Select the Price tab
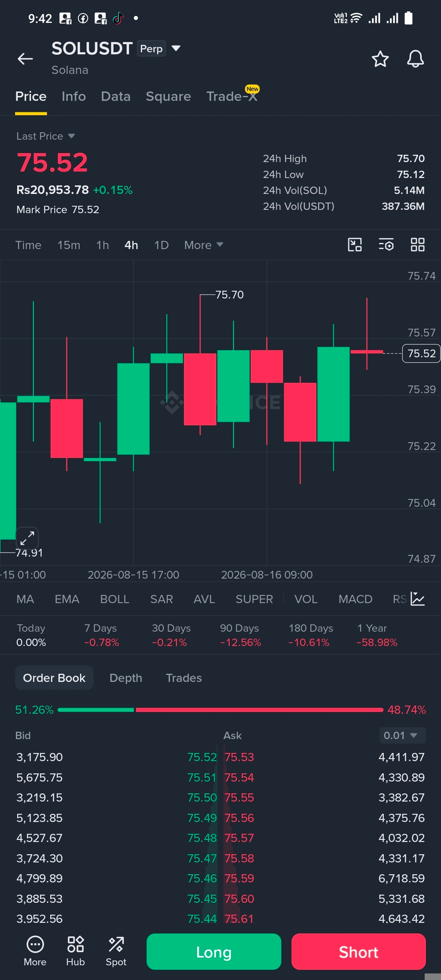 pyautogui.click(x=31, y=96)
